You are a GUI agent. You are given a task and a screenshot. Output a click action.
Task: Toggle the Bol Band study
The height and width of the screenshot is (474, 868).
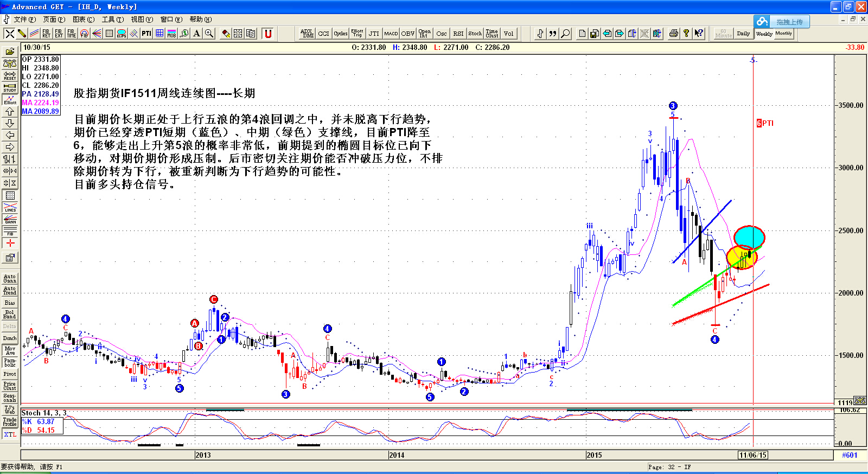pyautogui.click(x=10, y=315)
